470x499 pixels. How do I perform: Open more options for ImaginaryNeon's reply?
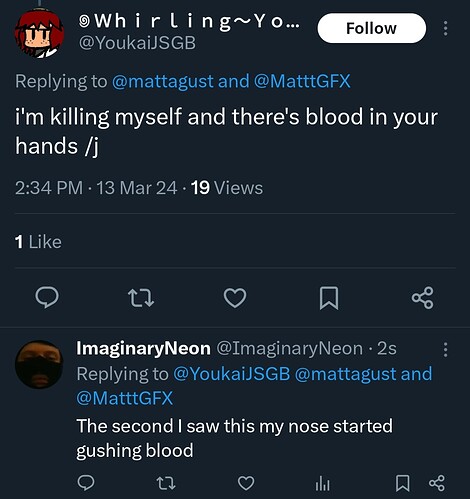tap(445, 350)
